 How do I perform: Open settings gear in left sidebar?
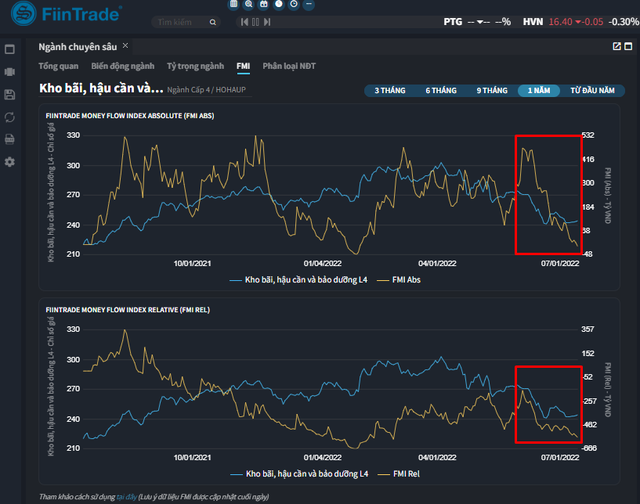(10, 161)
